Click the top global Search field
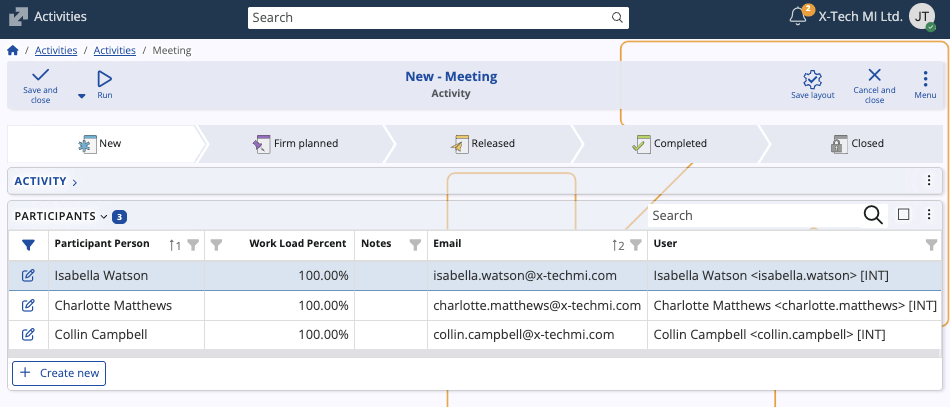Image resolution: width=950 pixels, height=407 pixels. click(430, 17)
